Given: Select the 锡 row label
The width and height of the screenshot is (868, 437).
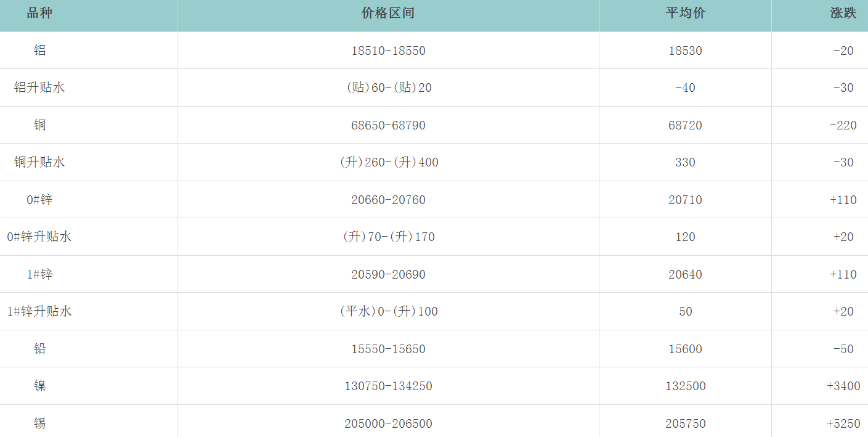Looking at the screenshot, I should tap(39, 423).
